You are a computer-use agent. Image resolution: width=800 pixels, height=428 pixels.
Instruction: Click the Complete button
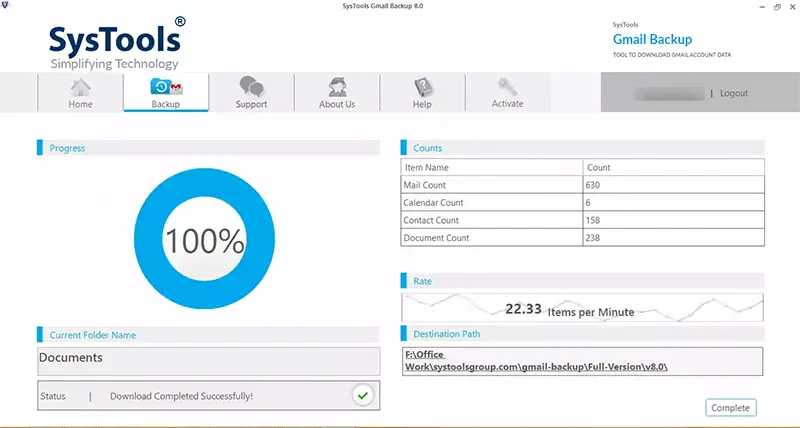[x=731, y=408]
